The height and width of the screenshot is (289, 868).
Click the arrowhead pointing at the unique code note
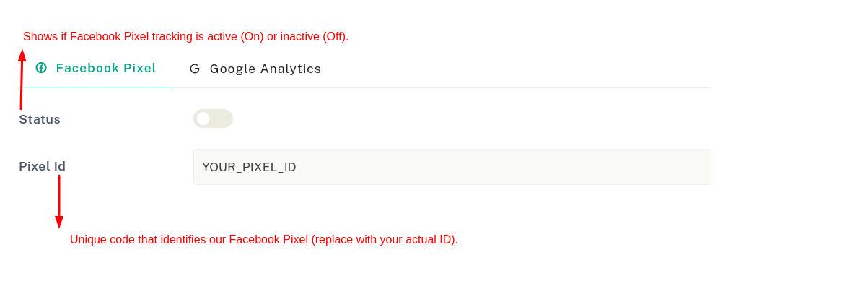coord(59,223)
